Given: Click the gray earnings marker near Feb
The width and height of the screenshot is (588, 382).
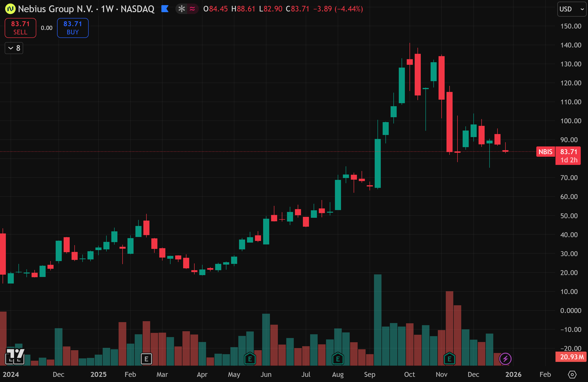Looking at the screenshot, I should [x=146, y=359].
